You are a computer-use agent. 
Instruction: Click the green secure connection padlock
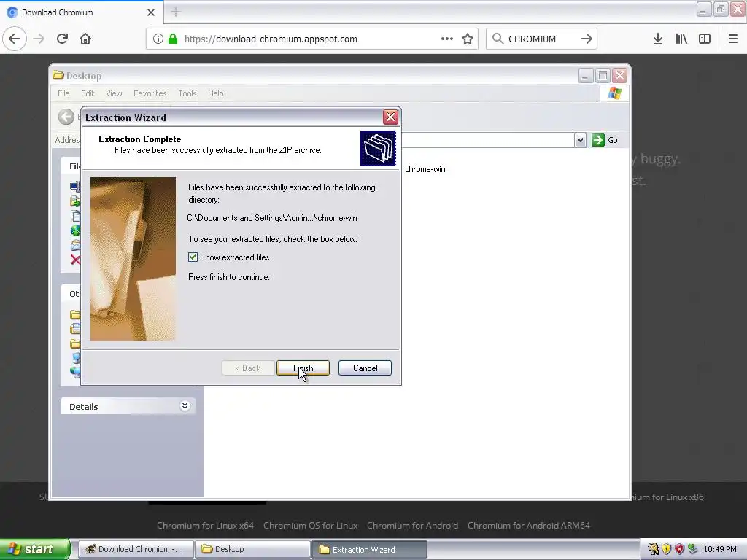(x=173, y=39)
